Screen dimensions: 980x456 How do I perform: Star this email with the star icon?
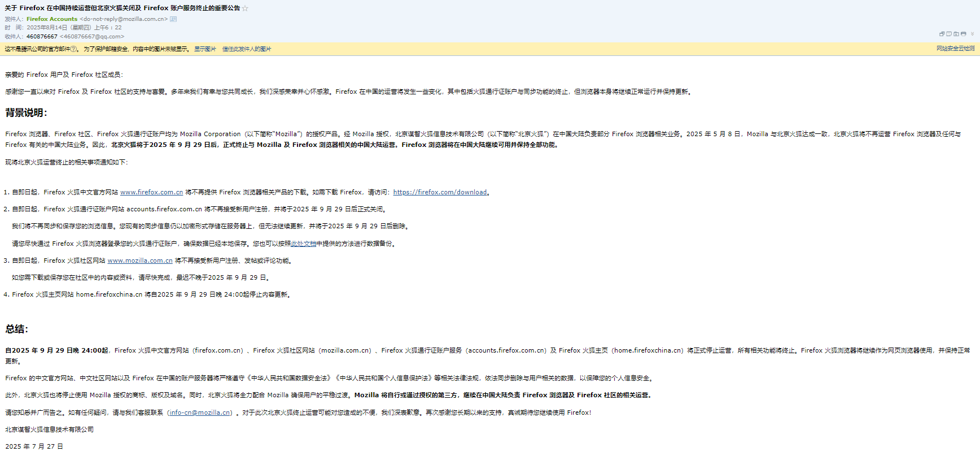[245, 8]
